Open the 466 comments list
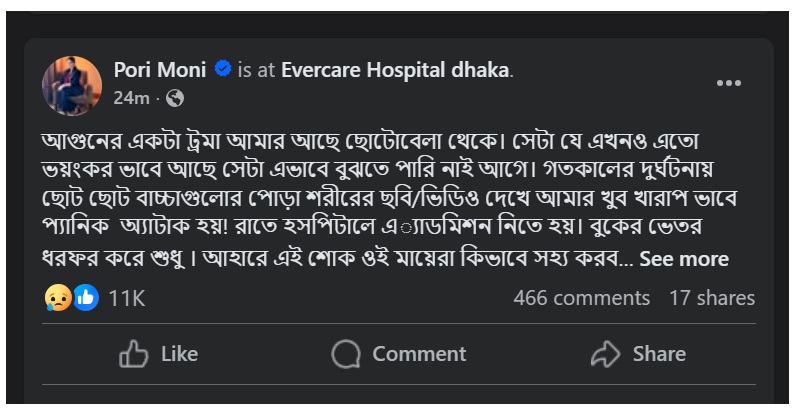The image size is (795, 417). [581, 298]
